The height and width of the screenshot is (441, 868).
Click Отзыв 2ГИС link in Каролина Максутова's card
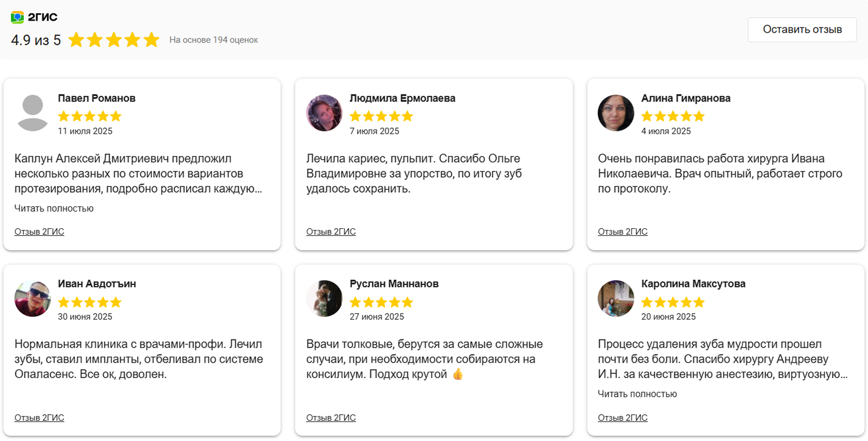(x=622, y=417)
